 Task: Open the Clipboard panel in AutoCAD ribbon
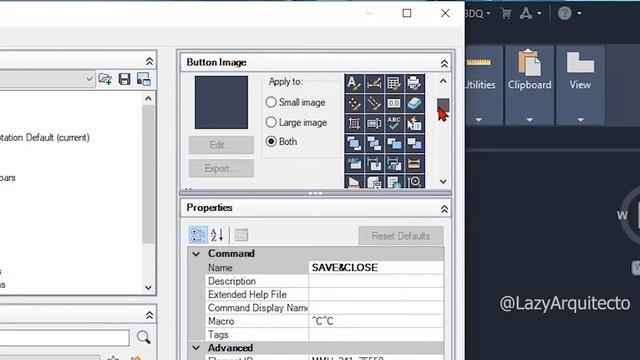click(x=529, y=70)
